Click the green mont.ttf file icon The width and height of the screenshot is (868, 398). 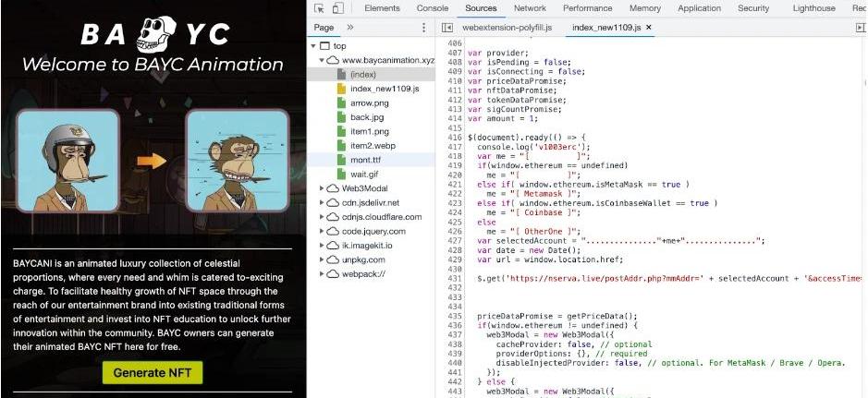(341, 160)
